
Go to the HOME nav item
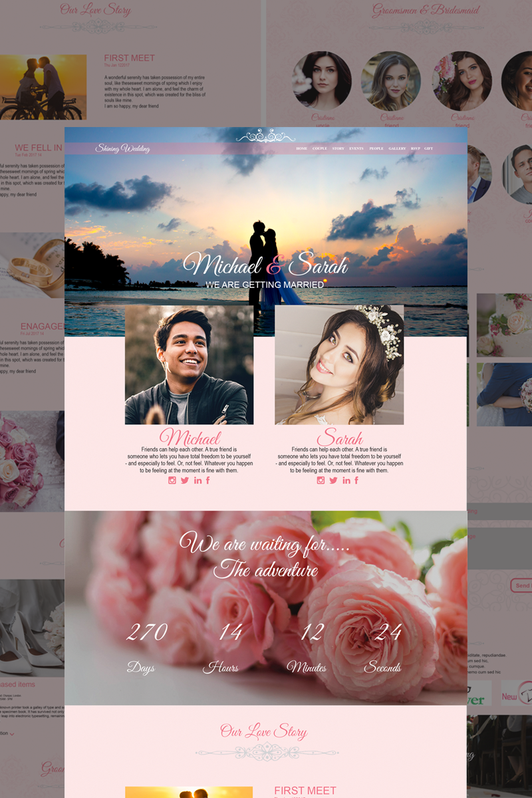click(x=301, y=148)
